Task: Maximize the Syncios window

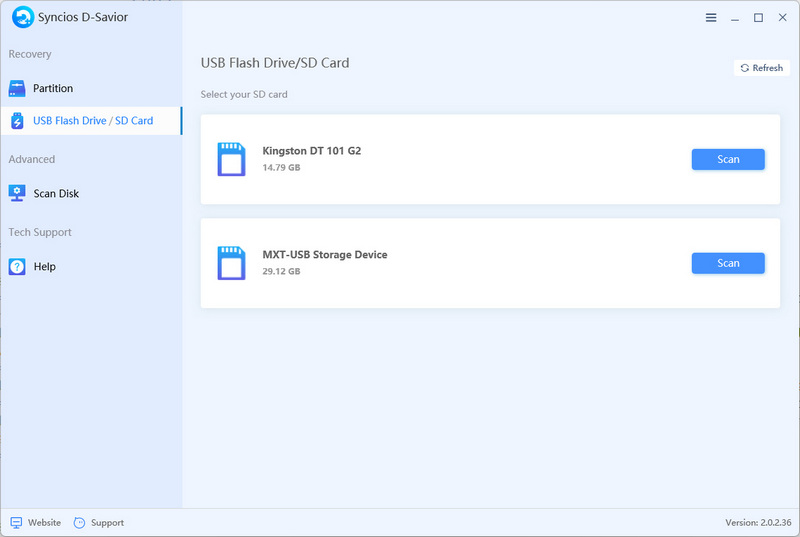Action: point(759,18)
